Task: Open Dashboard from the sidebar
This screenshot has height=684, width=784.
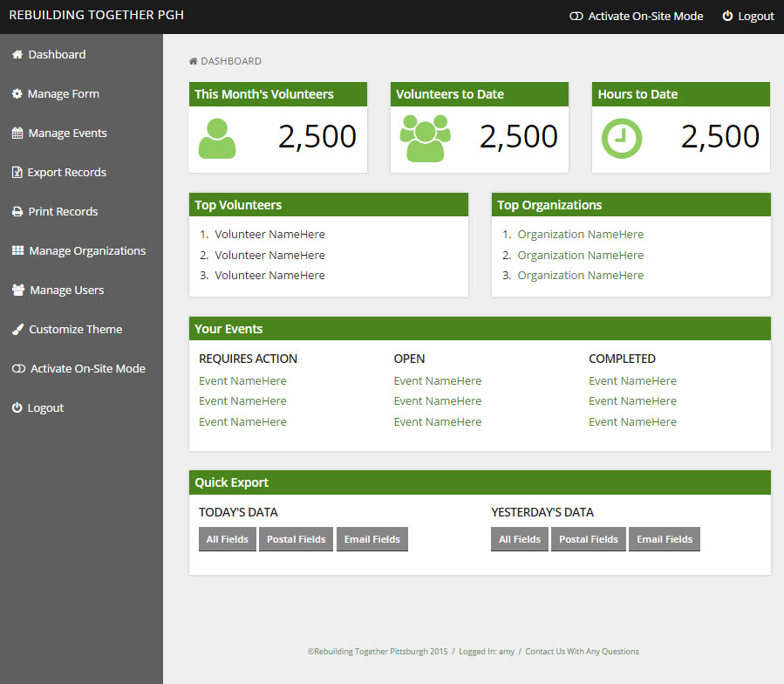Action: (x=57, y=55)
